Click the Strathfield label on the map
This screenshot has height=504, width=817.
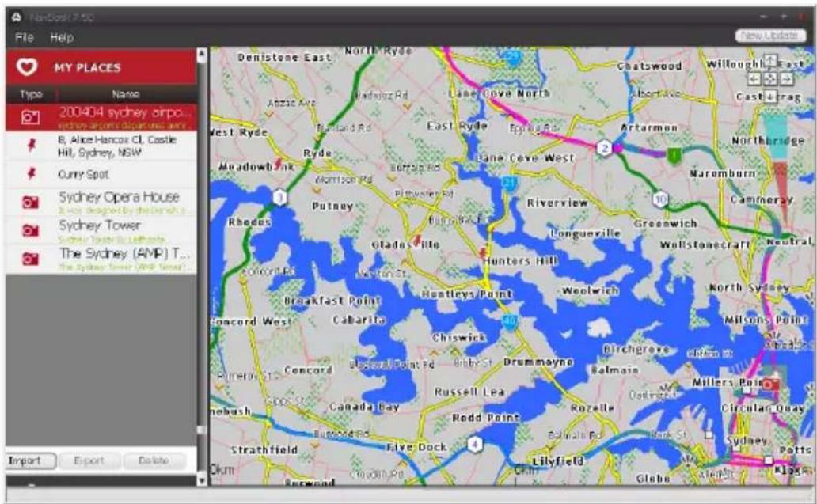[x=264, y=450]
